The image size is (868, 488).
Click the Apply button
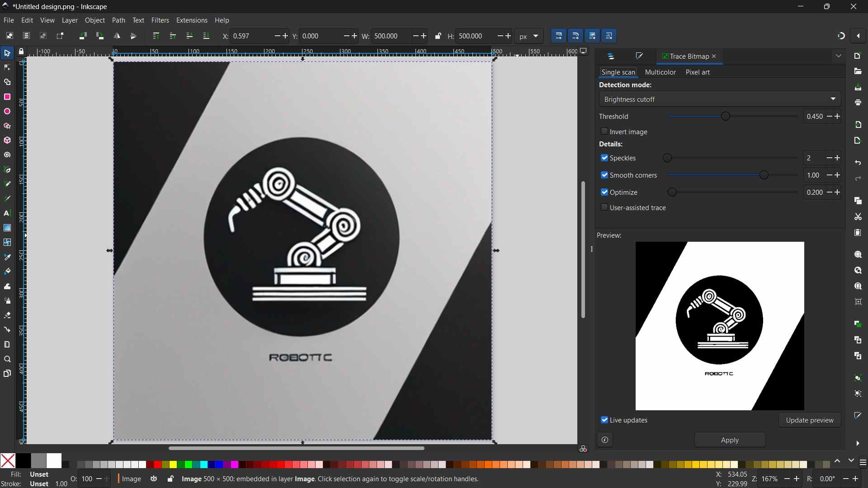pos(730,440)
